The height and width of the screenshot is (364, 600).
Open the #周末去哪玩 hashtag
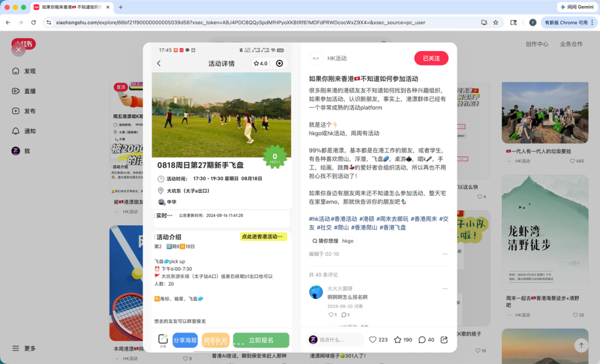tap(392, 219)
